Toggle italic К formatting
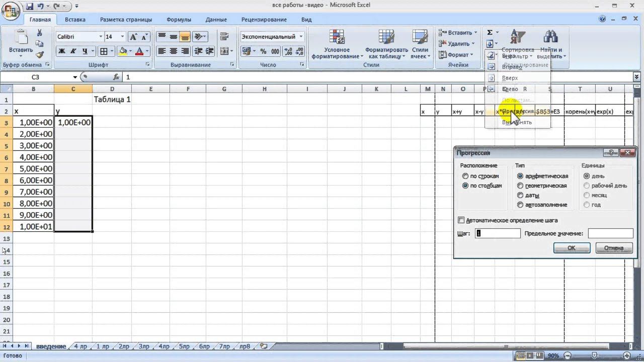 coord(73,51)
